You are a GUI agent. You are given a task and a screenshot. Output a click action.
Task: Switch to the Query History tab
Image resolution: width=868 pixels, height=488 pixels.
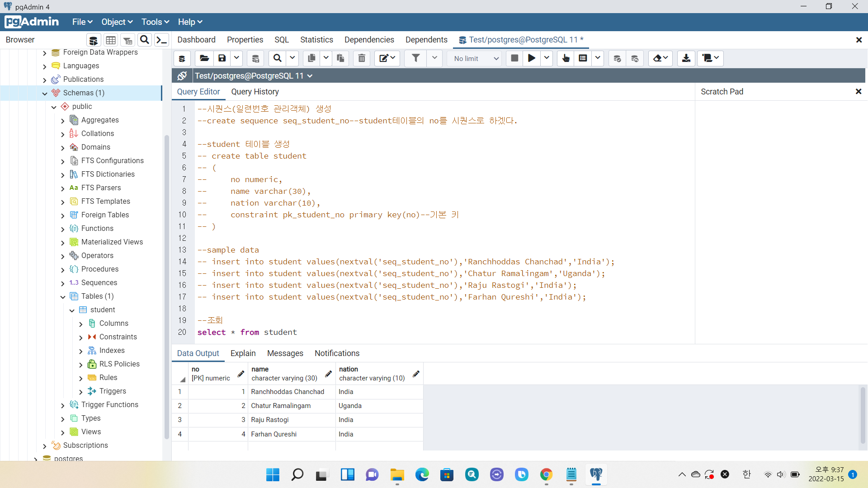click(255, 92)
